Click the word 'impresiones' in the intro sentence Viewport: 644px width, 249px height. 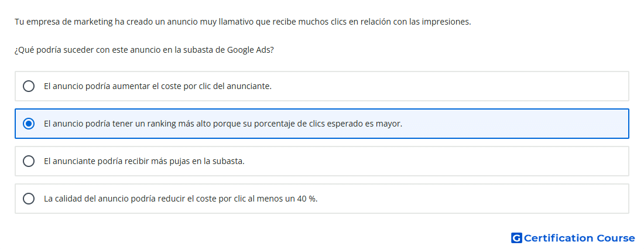tap(448, 22)
